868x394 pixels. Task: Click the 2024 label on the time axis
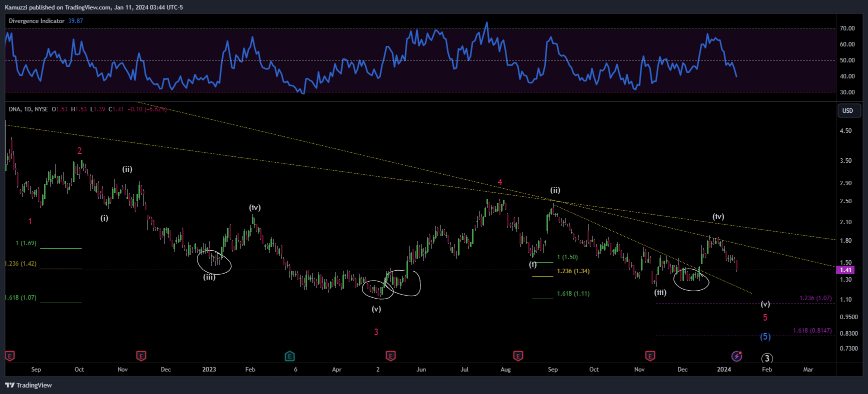click(723, 370)
